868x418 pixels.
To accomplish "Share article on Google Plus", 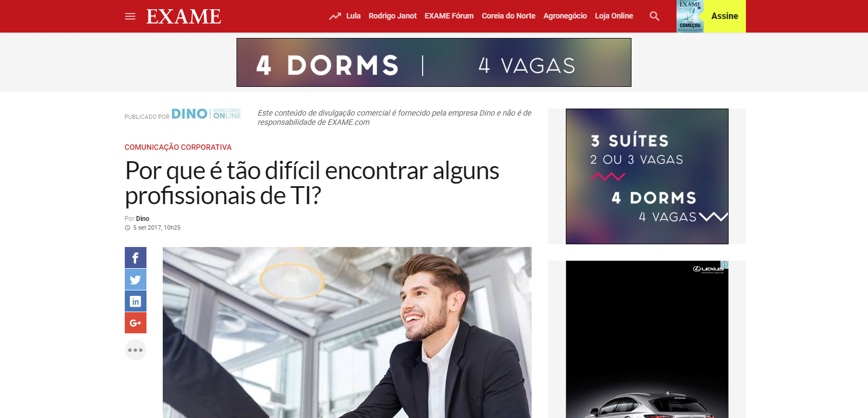I will pyautogui.click(x=136, y=323).
